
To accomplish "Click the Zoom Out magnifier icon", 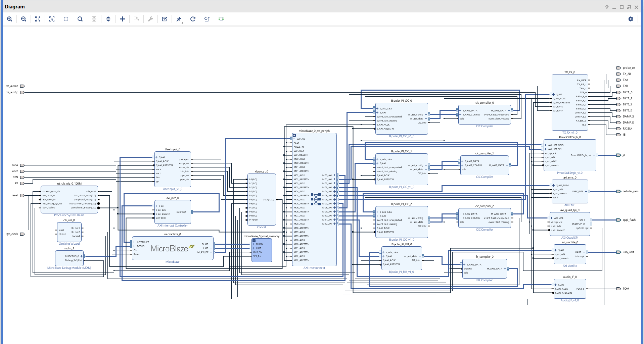I will point(24,19).
